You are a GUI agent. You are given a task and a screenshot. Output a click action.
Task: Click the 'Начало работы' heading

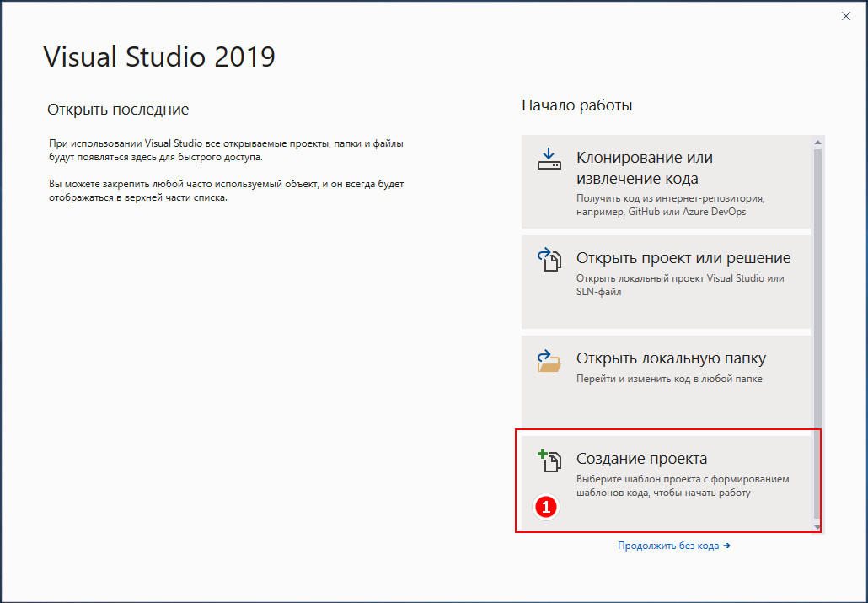click(x=576, y=105)
